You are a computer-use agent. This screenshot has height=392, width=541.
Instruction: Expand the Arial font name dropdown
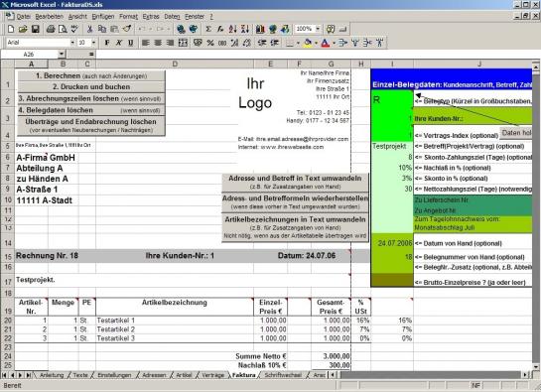72,43
